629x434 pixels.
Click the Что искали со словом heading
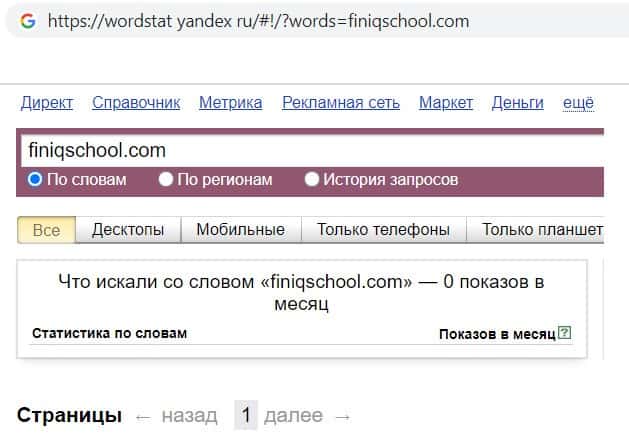[301, 292]
